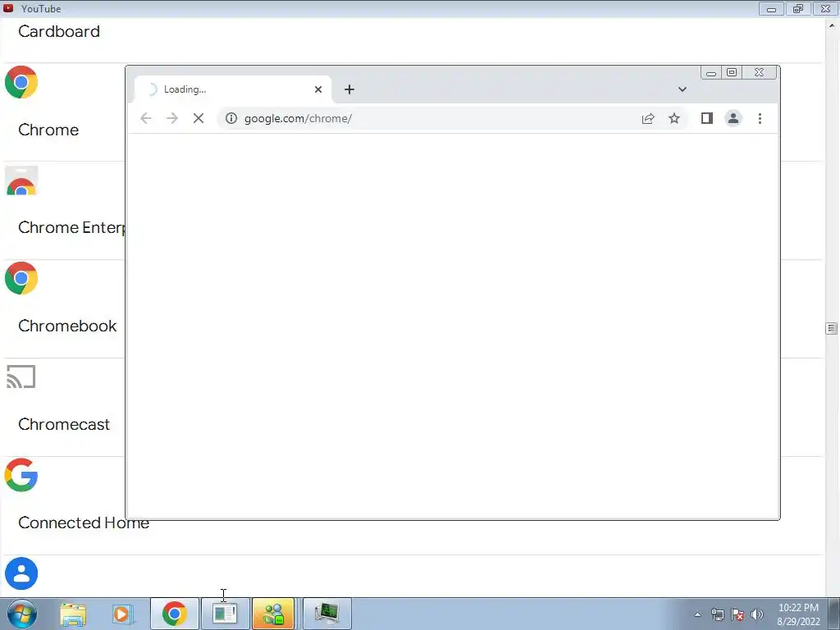
Task: Open the Chromebook product icon
Action: [x=21, y=278]
